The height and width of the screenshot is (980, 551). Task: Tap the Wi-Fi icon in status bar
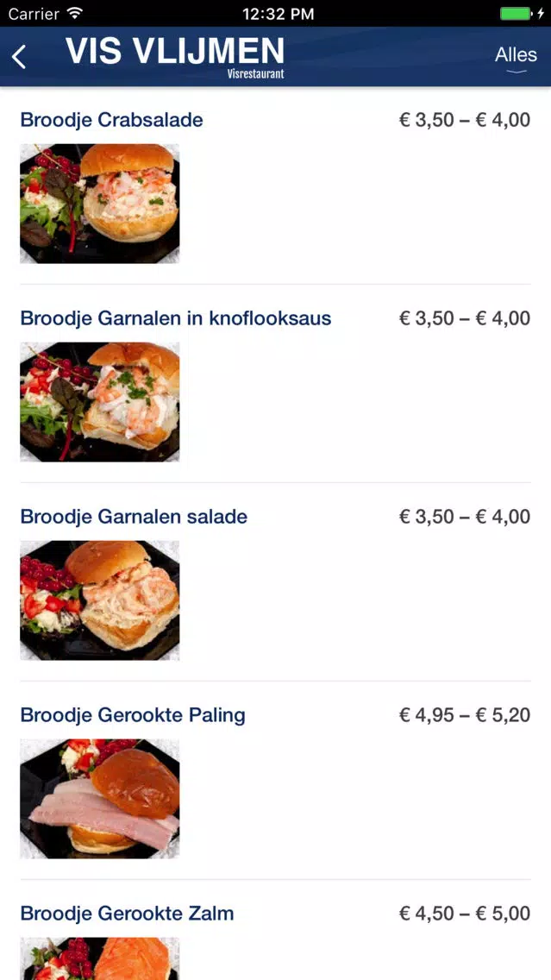75,14
